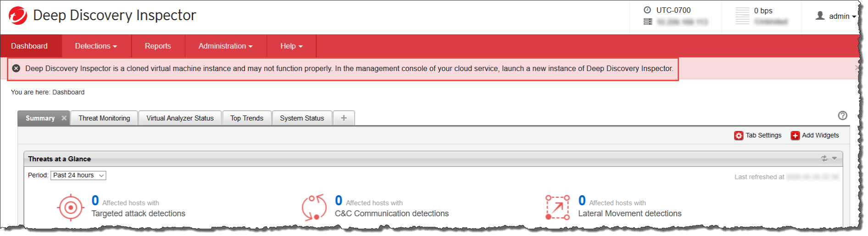
Task: Add a new dashboard tab with plus button
Action: tap(344, 118)
